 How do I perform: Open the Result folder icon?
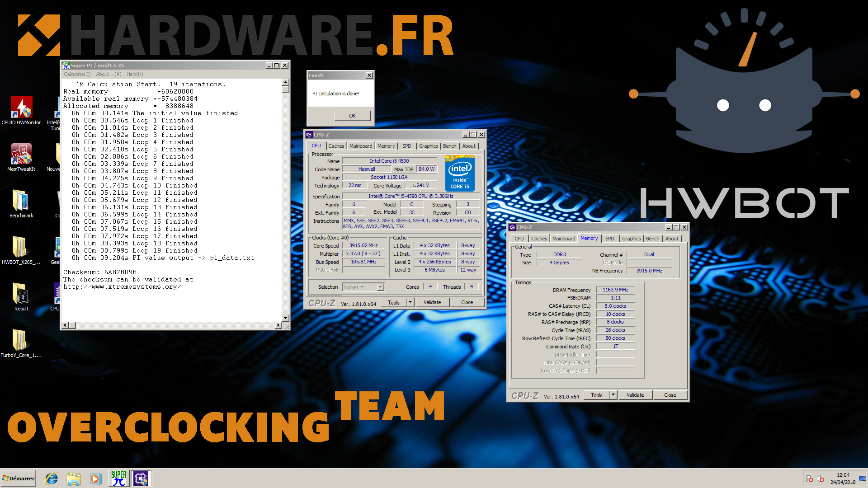pyautogui.click(x=21, y=297)
